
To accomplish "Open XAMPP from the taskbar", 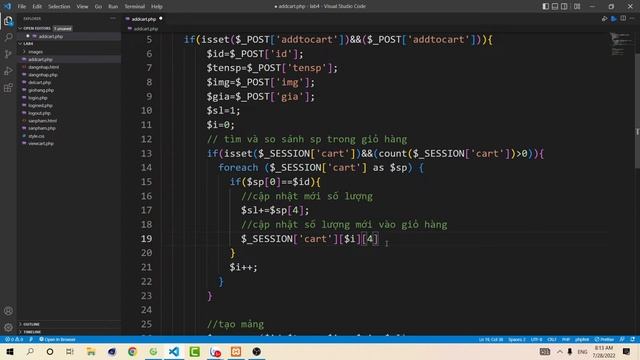I will click(x=236, y=351).
